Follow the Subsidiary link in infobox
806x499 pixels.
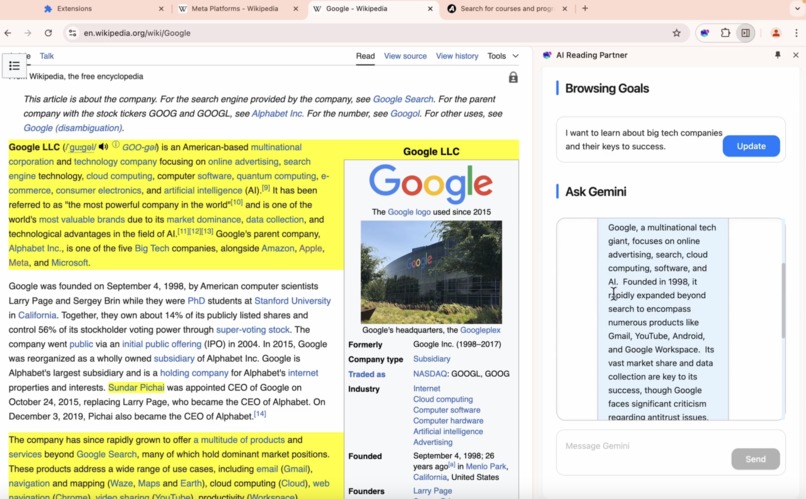coord(432,359)
